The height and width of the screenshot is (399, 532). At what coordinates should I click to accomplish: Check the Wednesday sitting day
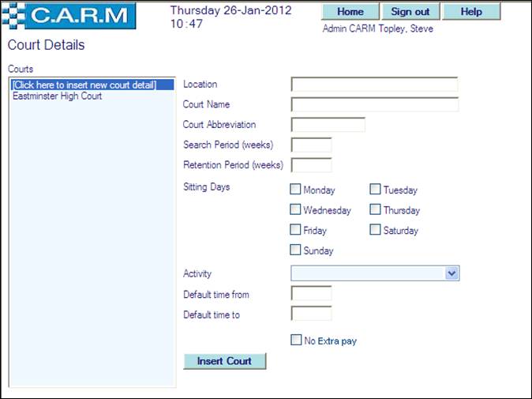tap(295, 210)
